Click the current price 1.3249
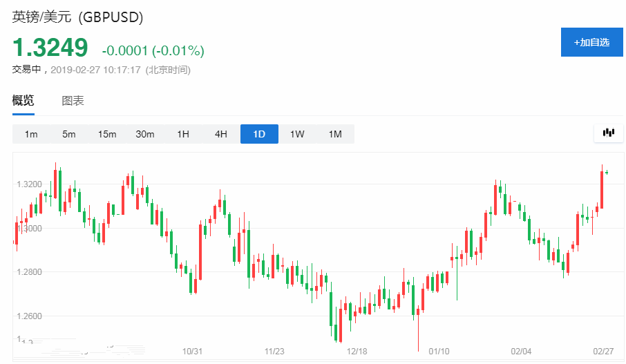Screen dimensions: 626x364 [50, 48]
